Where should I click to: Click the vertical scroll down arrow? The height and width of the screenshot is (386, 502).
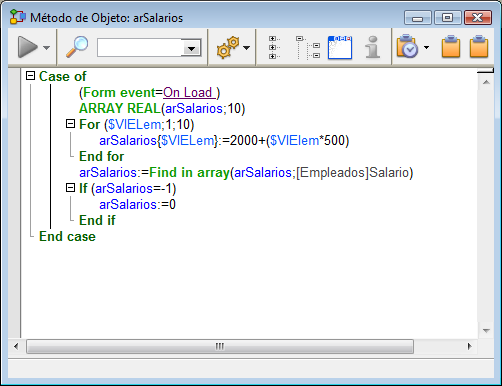click(486, 331)
